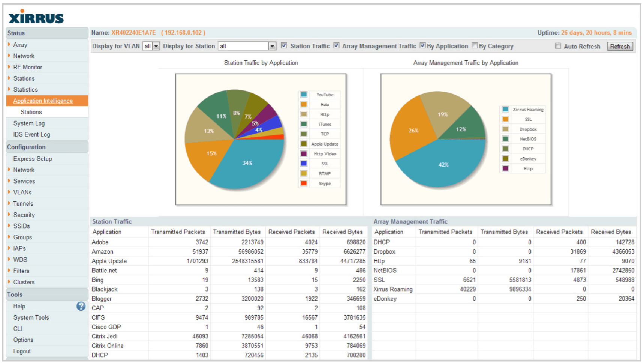Click the YouTube legend color swatch
This screenshot has height=364, width=644.
(304, 95)
